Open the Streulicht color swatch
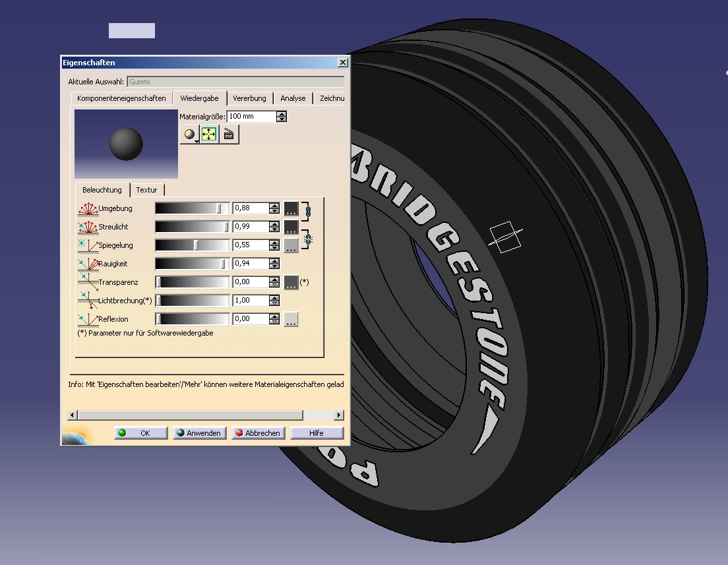 click(291, 227)
